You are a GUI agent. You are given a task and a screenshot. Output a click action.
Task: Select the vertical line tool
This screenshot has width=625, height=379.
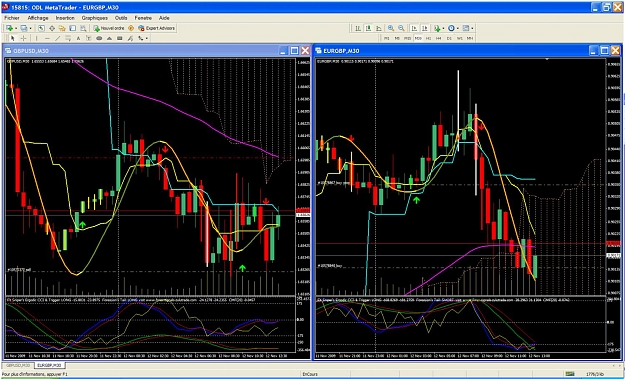(37, 38)
